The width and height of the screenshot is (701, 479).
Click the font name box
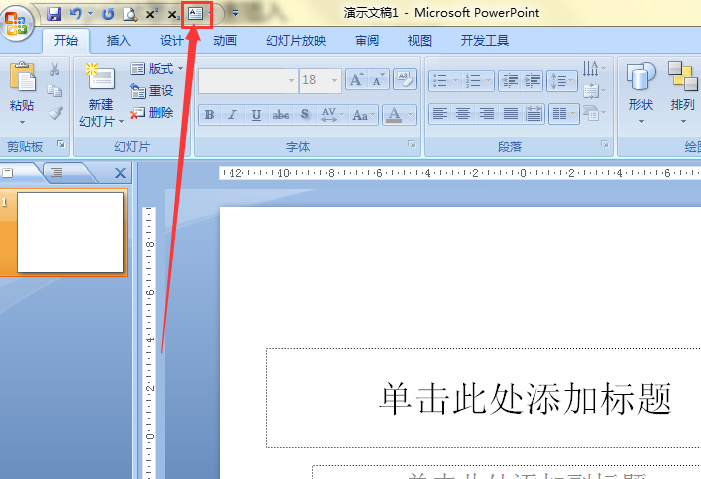248,81
